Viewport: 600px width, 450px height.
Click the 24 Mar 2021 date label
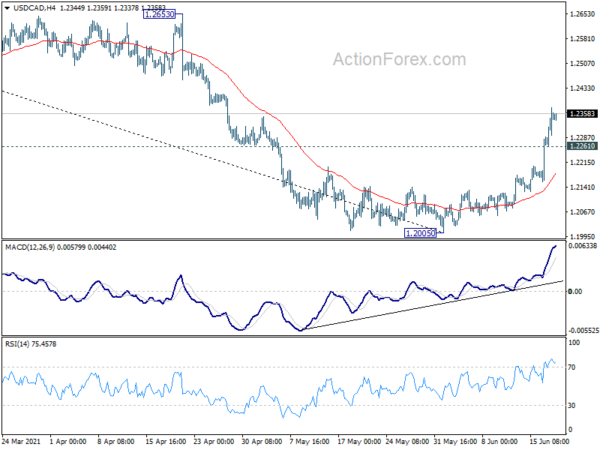click(21, 442)
